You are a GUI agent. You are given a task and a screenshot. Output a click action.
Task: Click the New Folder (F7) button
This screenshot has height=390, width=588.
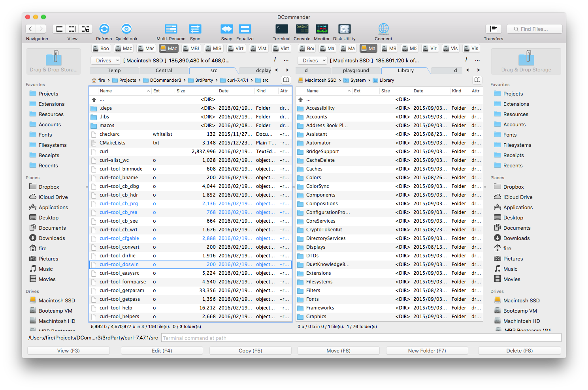[x=427, y=351]
